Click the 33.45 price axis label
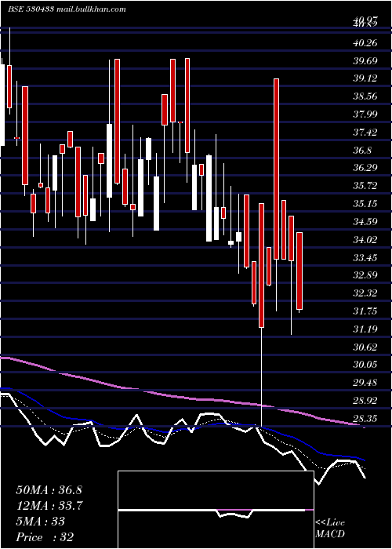392x549 pixels. 365,258
